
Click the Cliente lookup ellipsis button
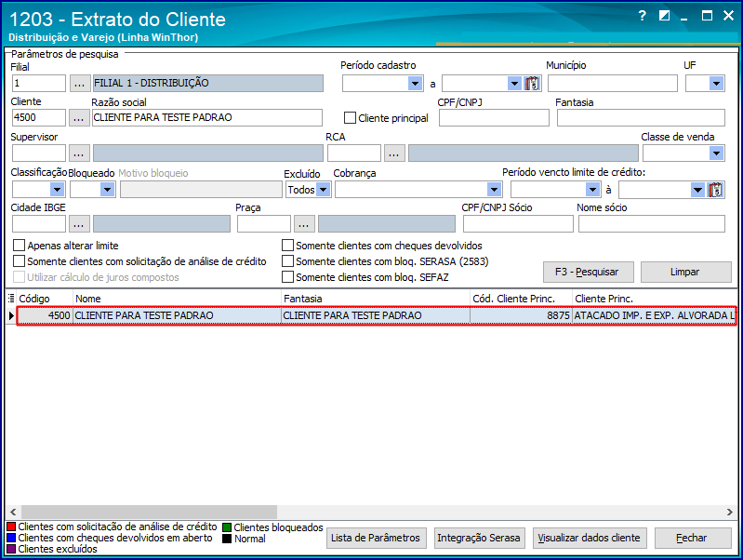click(x=79, y=117)
